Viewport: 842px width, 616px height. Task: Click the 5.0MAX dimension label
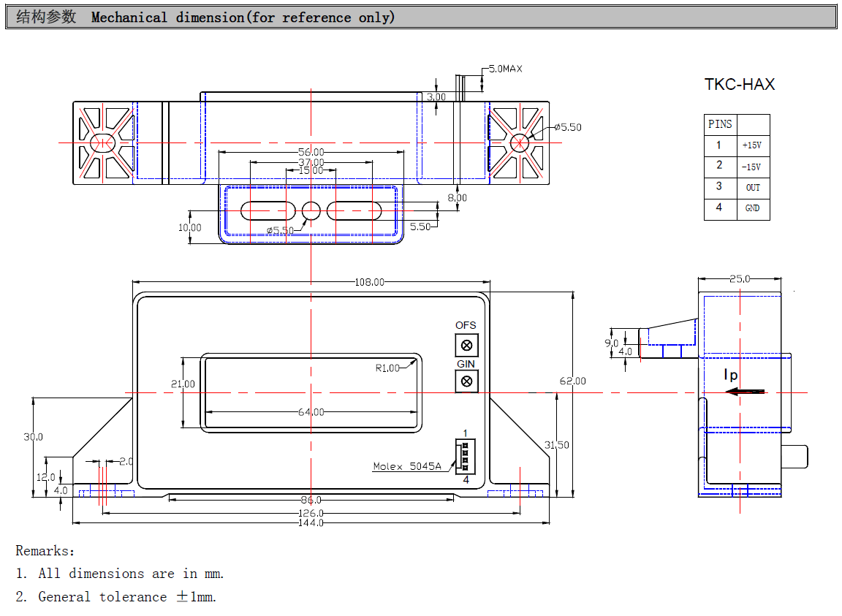click(x=506, y=69)
